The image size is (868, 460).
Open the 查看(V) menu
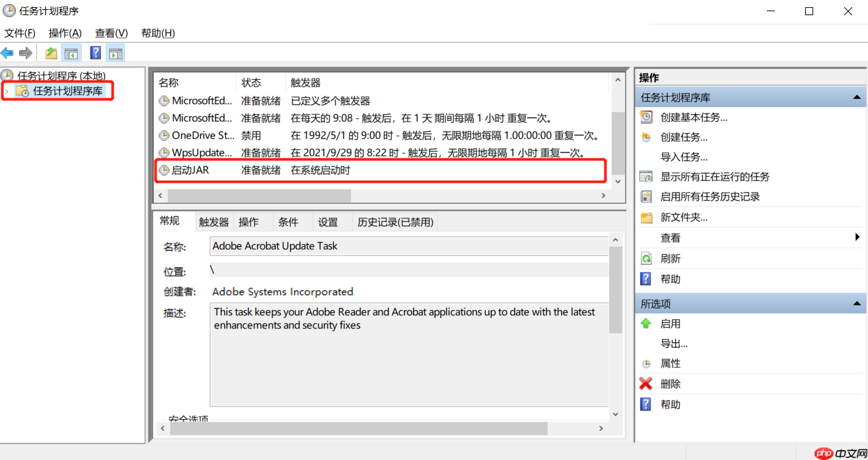[x=111, y=33]
